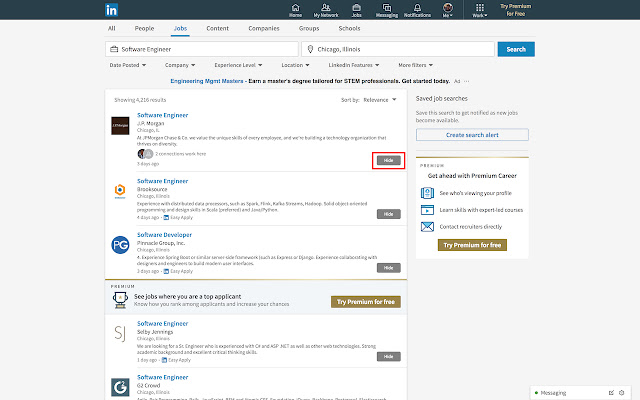Open Selby Jennings Software Engineer job title
The height and width of the screenshot is (400, 640).
tap(162, 323)
